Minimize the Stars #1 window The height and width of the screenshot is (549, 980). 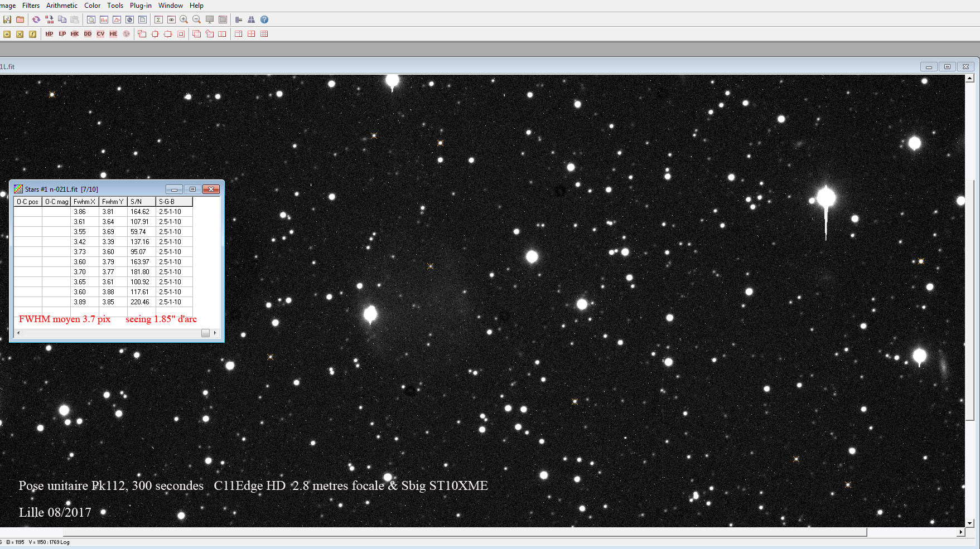coord(174,189)
